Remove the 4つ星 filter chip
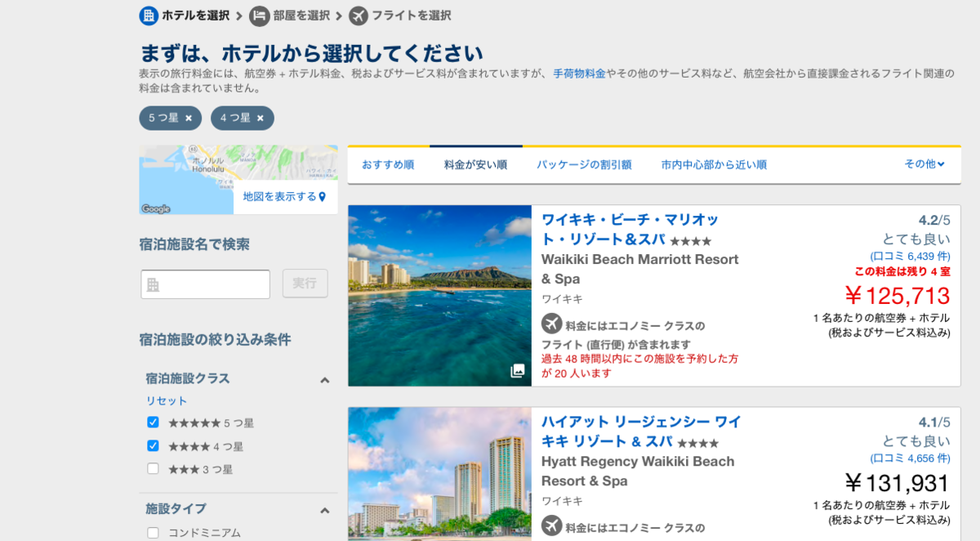This screenshot has height=541, width=980. click(x=260, y=118)
